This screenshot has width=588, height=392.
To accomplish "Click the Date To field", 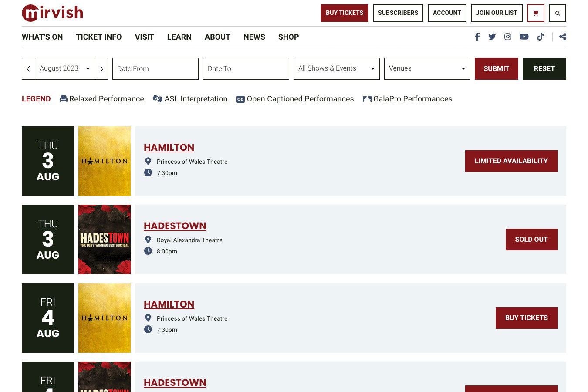I will (246, 69).
